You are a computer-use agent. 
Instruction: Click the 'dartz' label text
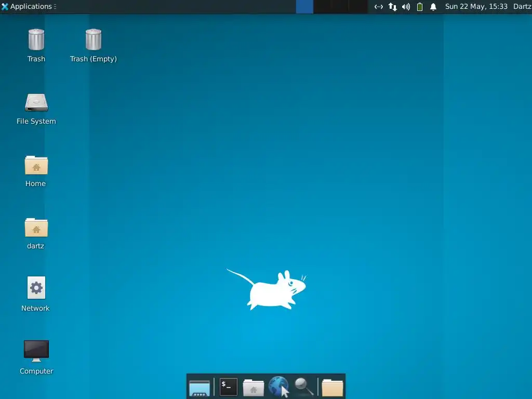point(36,246)
